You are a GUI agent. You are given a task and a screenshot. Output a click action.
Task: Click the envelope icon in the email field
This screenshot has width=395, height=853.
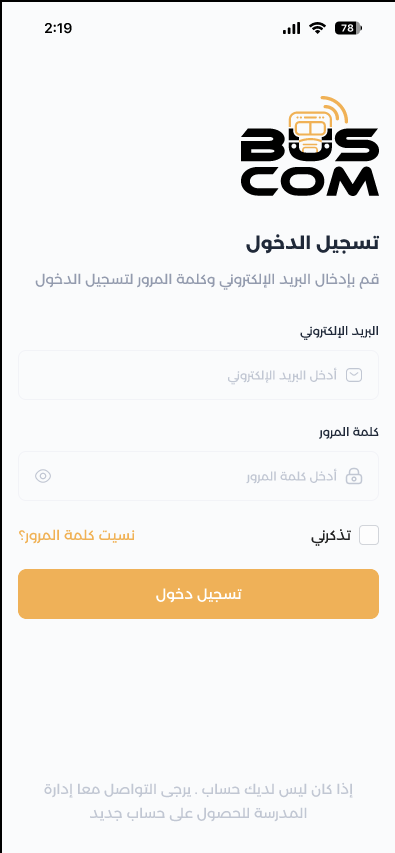click(x=354, y=375)
